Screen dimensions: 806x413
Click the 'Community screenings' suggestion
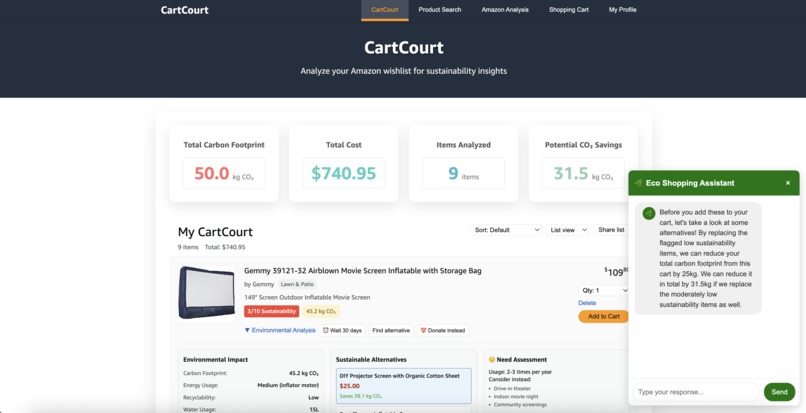520,405
